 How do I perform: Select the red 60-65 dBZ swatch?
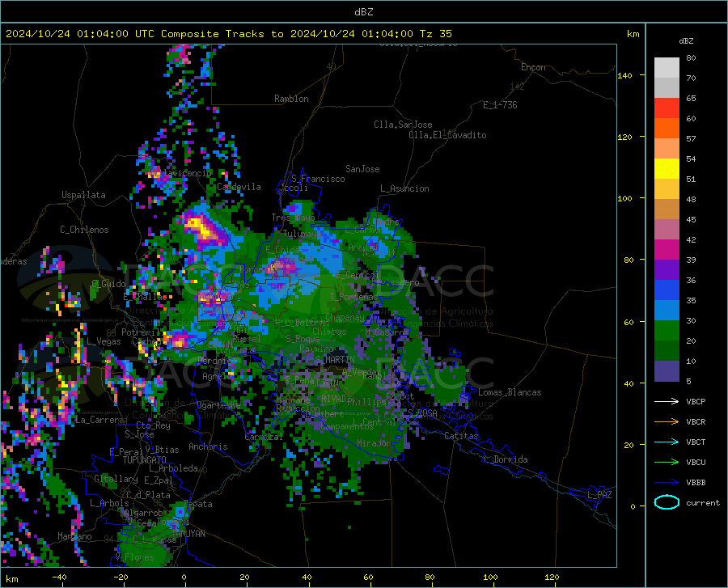click(667, 108)
